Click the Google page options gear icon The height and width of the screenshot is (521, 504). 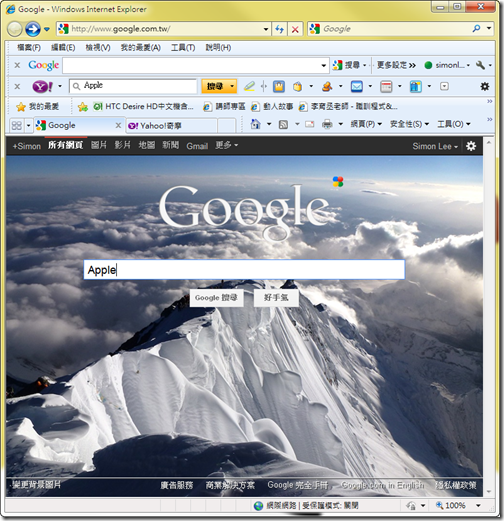[471, 146]
